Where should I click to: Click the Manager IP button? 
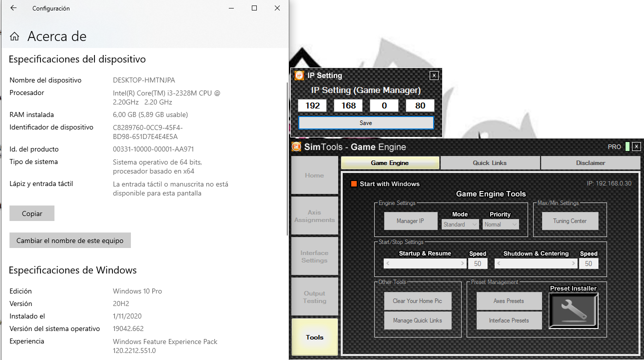(x=410, y=221)
